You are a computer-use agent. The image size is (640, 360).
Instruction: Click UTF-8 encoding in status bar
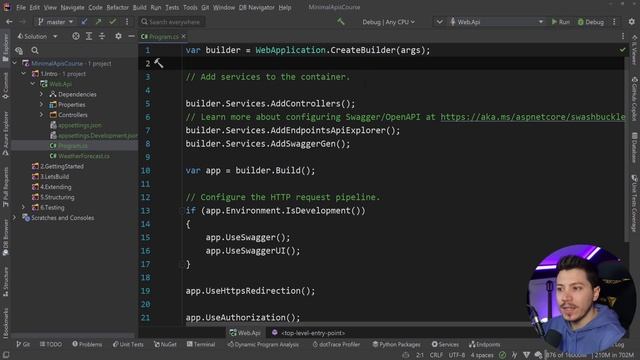click(457, 355)
